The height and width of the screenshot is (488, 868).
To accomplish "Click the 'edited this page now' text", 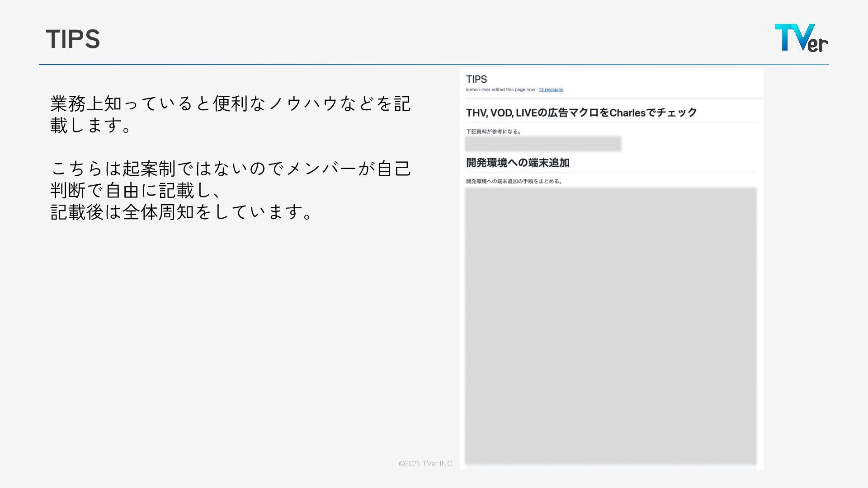I will click(513, 90).
